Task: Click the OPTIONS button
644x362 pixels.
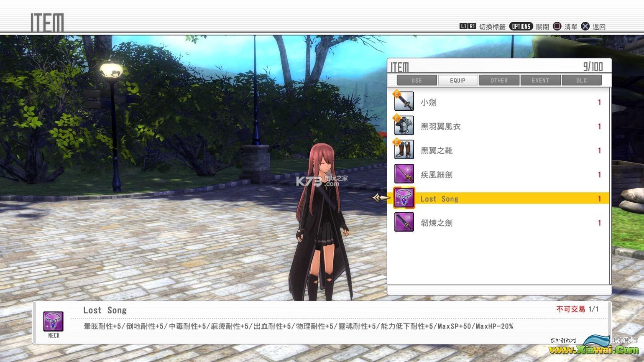Action: 521,26
